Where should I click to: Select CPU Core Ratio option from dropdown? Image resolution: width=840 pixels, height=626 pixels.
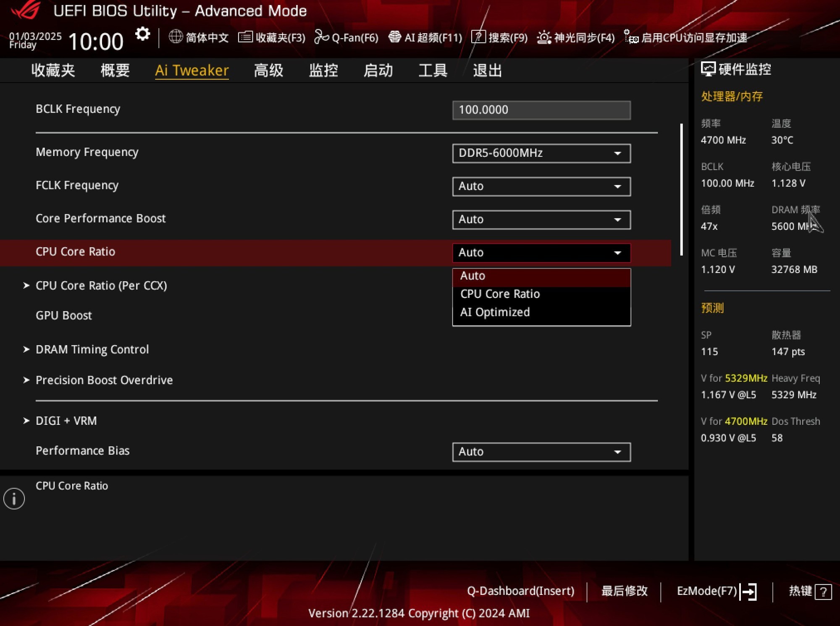[500, 293]
